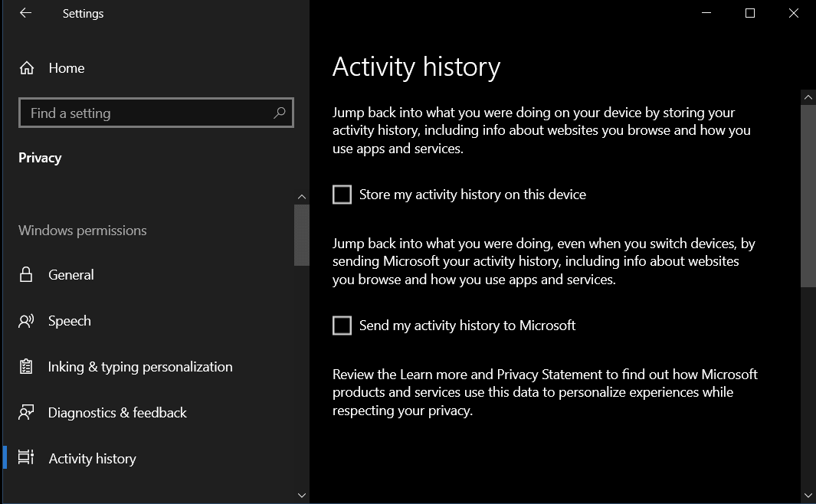Minimize the Settings window
Image resolution: width=816 pixels, height=504 pixels.
click(706, 13)
